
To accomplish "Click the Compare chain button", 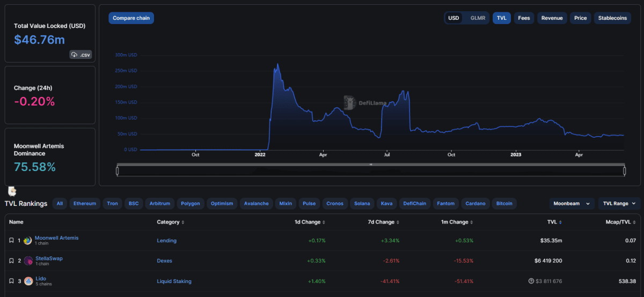I will pos(131,18).
